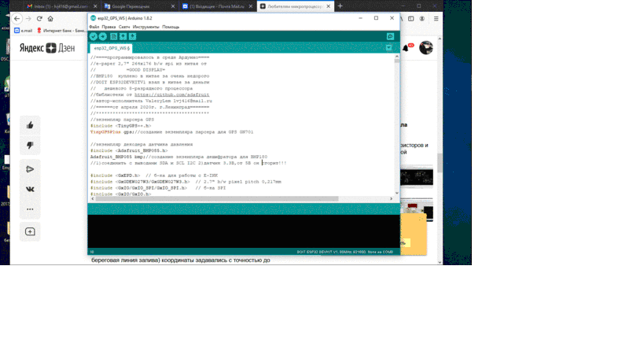Screen dimensions: 644x362
Task: Select the esp32_GPS_WS sketch tab
Action: pyautogui.click(x=112, y=48)
